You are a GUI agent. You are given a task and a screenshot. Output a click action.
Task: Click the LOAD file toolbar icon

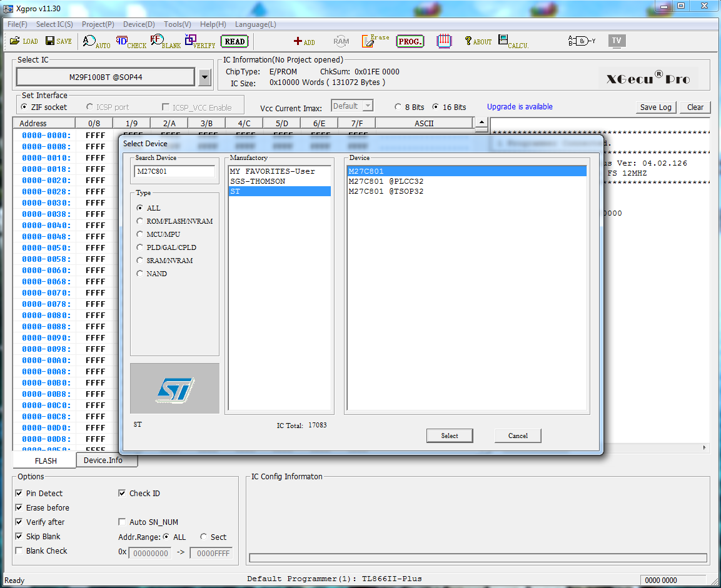[x=24, y=41]
